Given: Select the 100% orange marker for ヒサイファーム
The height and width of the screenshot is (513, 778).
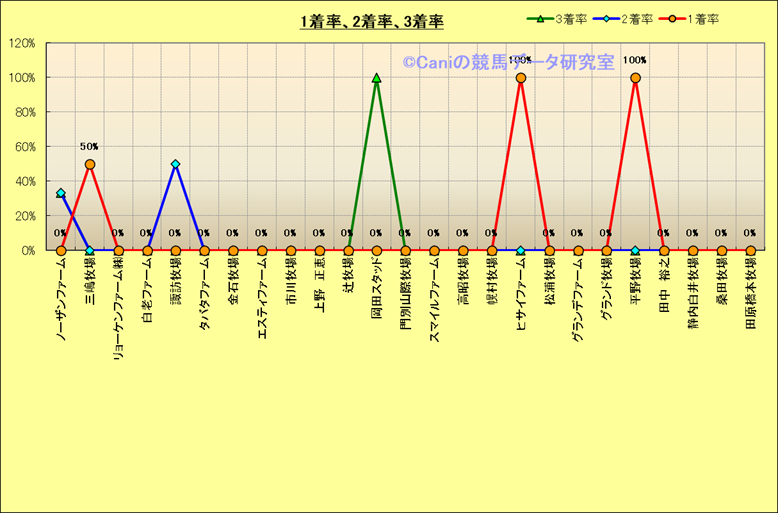Looking at the screenshot, I should click(520, 78).
